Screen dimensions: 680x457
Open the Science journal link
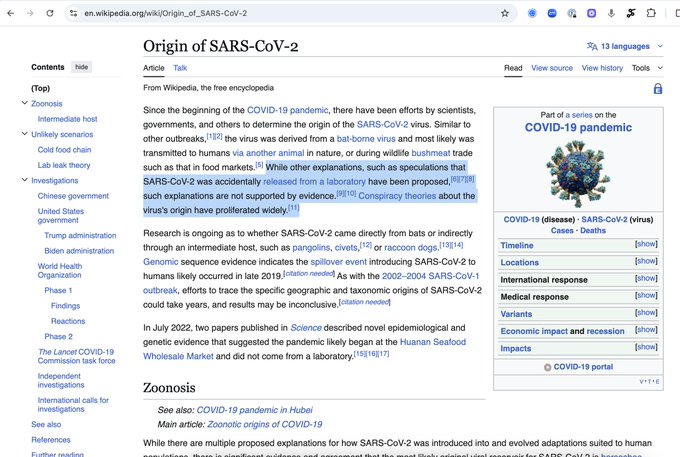tap(306, 328)
